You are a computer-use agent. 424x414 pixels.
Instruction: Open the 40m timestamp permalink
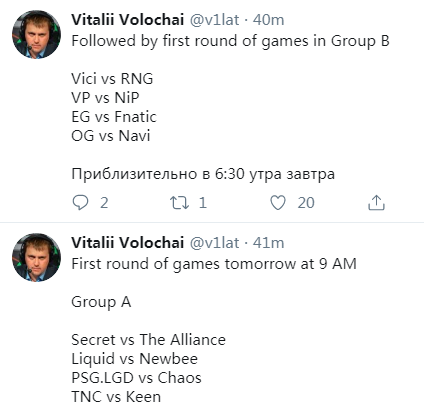268,20
